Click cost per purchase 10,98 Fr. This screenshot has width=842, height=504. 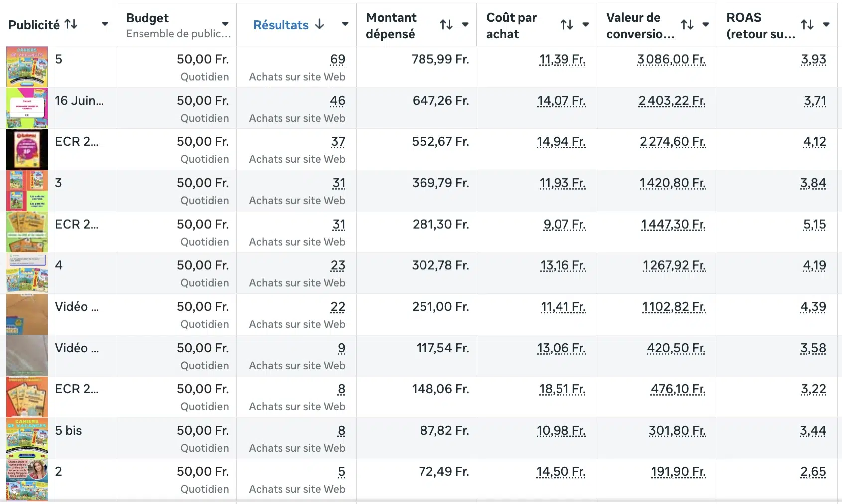[x=561, y=430]
